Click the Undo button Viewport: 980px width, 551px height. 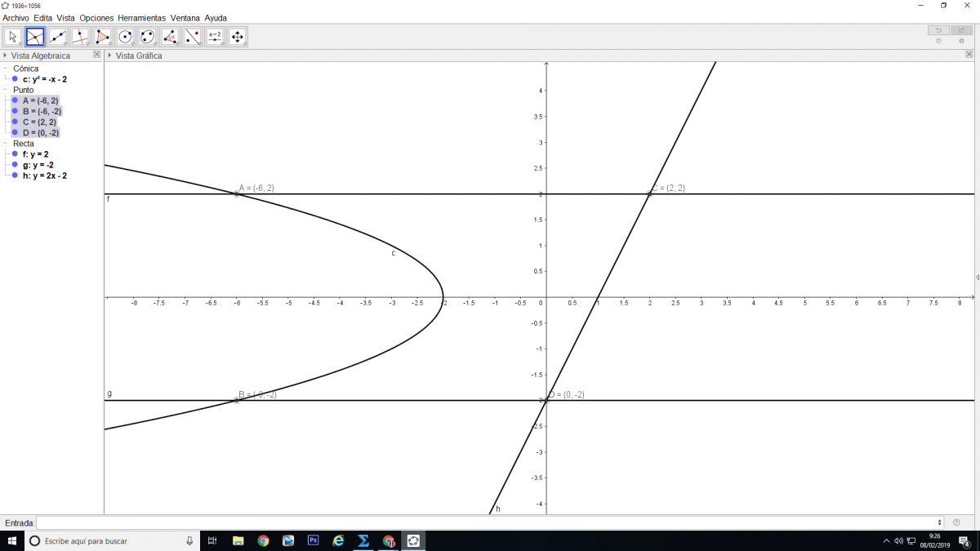[x=938, y=30]
